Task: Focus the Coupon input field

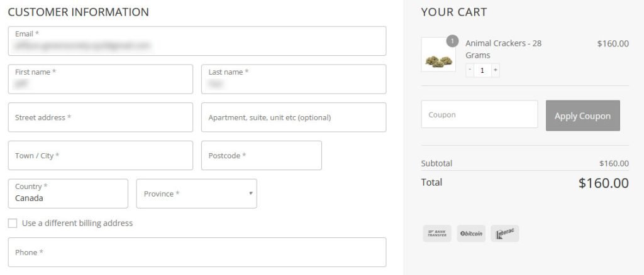Action: pos(479,115)
